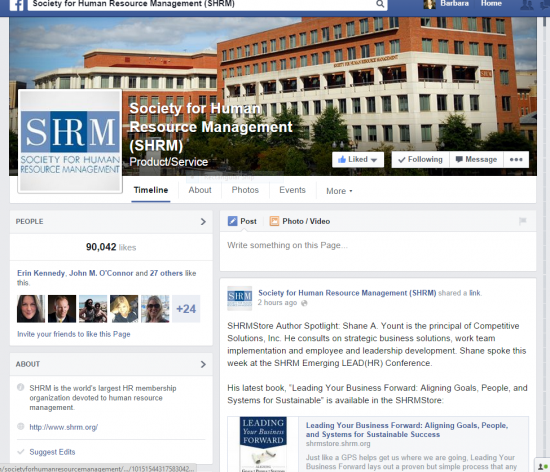Click Barbara's name in top bar
This screenshot has height=472, width=550.
tap(454, 4)
